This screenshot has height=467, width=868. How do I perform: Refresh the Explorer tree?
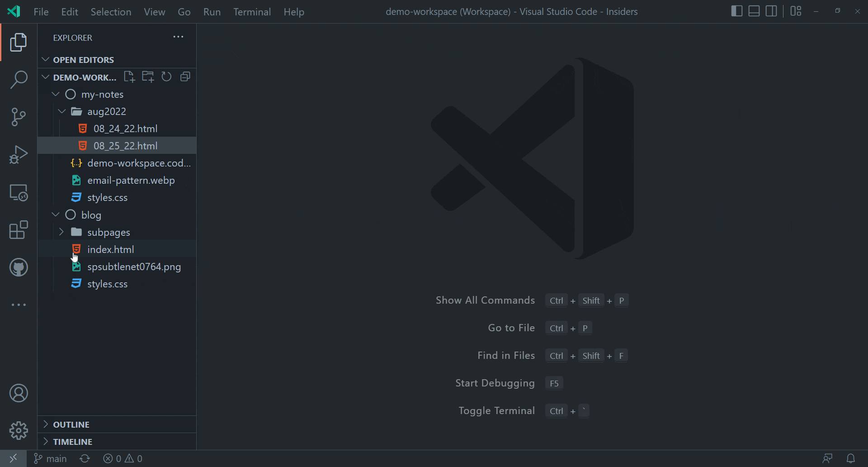coord(166,77)
